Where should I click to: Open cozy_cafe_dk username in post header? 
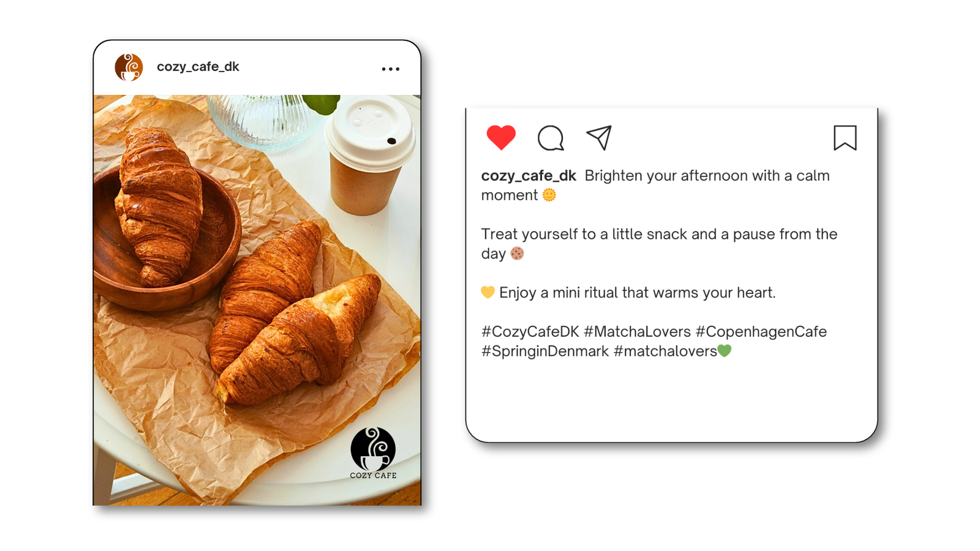coord(198,67)
